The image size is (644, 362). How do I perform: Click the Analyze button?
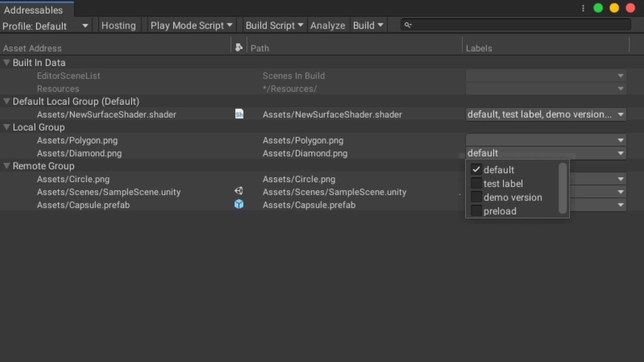(x=328, y=25)
